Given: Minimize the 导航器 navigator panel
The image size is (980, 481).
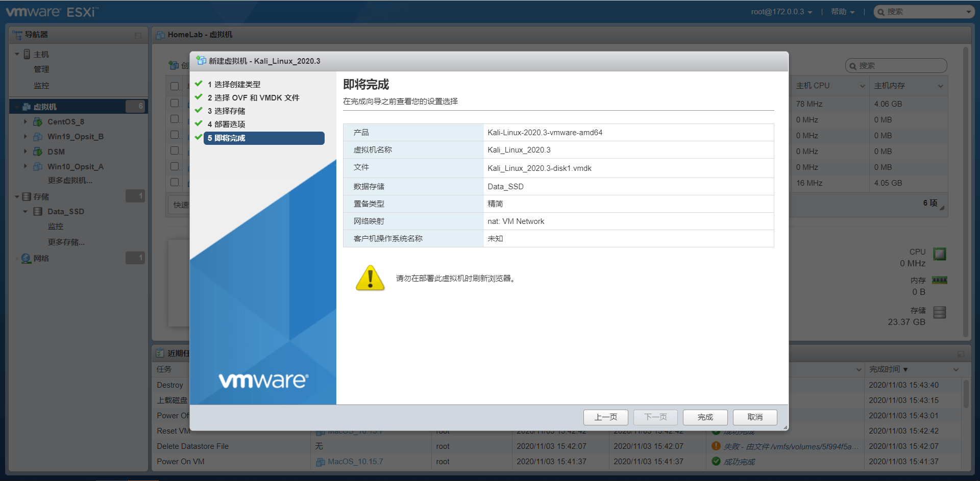Looking at the screenshot, I should pyautogui.click(x=138, y=35).
